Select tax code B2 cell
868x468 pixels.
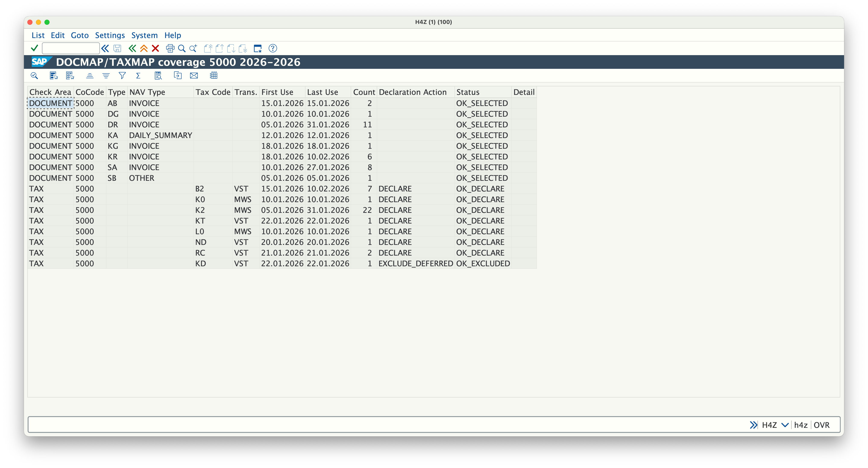tap(213, 189)
